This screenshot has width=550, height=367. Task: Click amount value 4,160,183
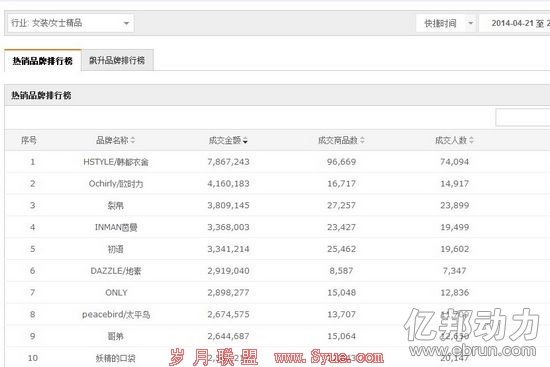[228, 184]
